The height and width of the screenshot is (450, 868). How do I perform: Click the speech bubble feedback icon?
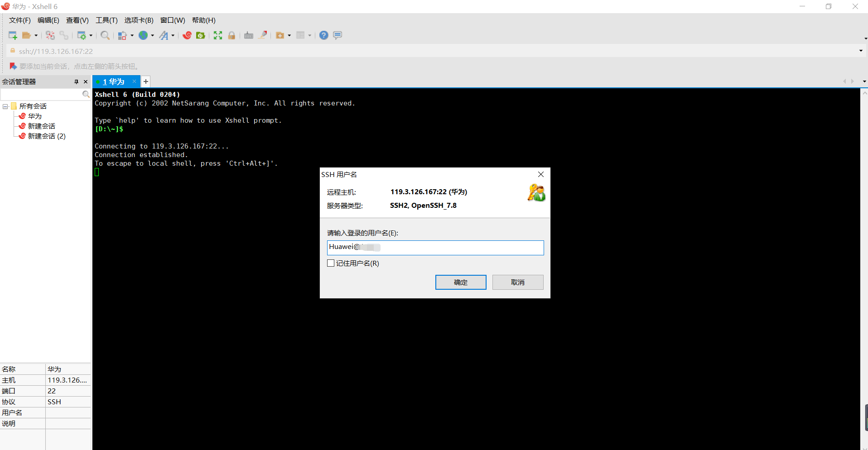[x=338, y=35]
